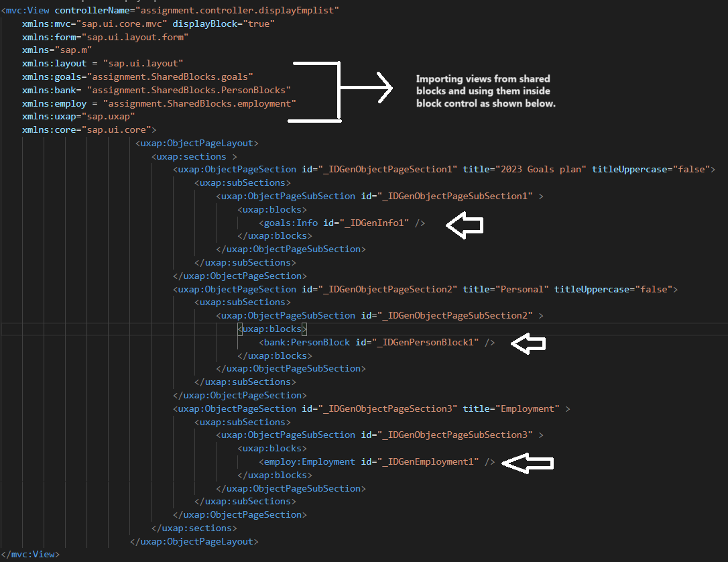Select the "sap.uxap" namespace value
The image size is (728, 562).
point(108,117)
